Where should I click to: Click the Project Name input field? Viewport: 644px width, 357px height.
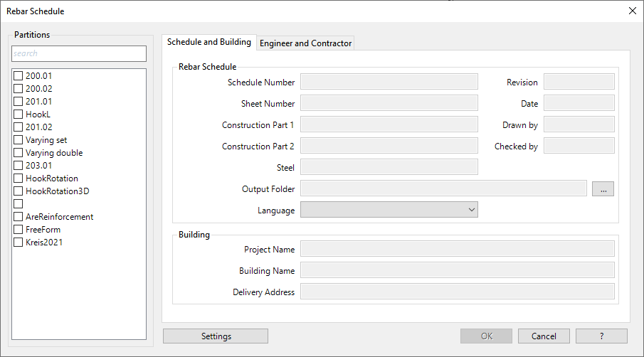[458, 249]
